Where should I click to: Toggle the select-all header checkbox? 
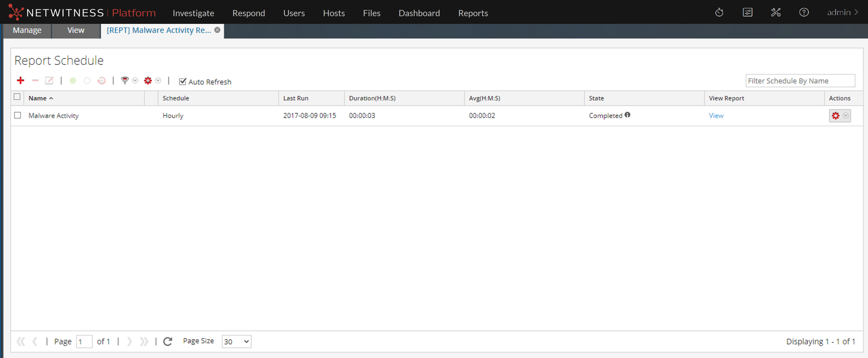click(x=17, y=97)
